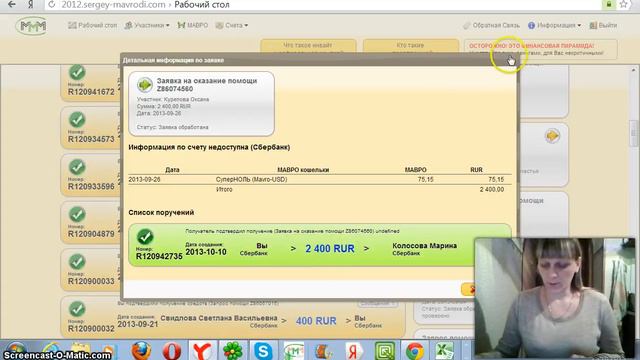This screenshot has height=360, width=640.
Task: Click checkmark icon for order R120904879
Action: [x=77, y=214]
